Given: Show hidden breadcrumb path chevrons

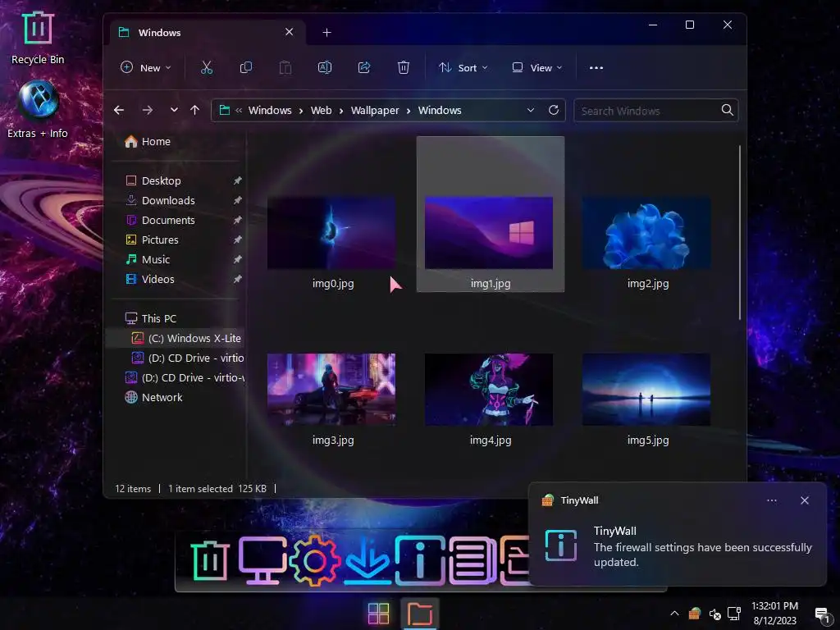Looking at the screenshot, I should 239,111.
